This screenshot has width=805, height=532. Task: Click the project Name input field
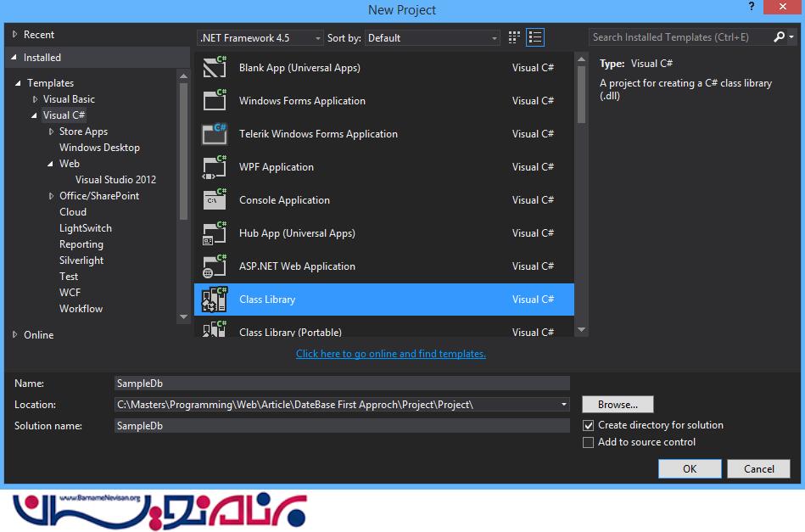click(342, 384)
